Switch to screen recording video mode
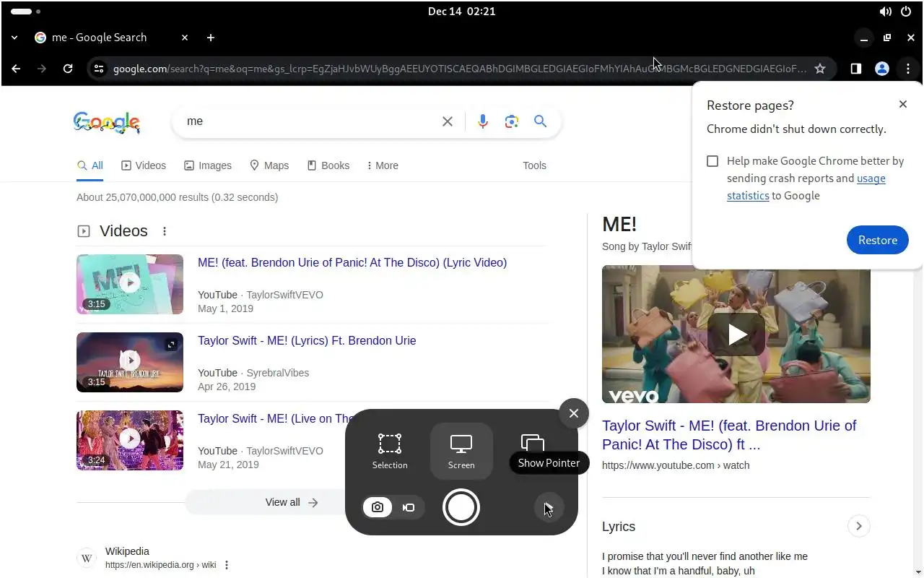Viewport: 924px width, 578px height. [409, 507]
